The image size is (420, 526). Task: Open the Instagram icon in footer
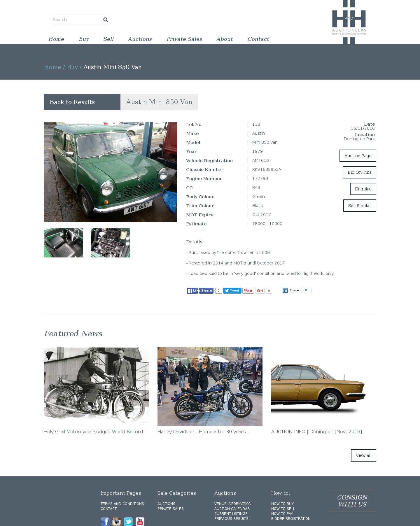click(117, 521)
